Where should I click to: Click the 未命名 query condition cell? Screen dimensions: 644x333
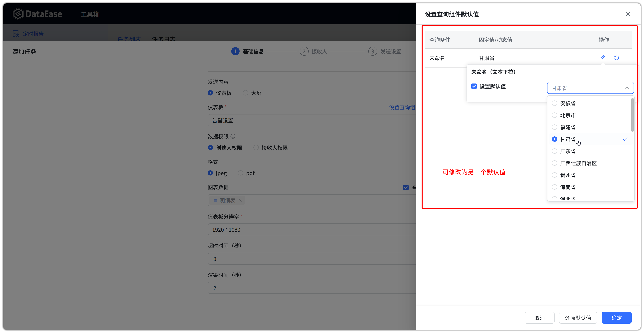click(x=437, y=58)
